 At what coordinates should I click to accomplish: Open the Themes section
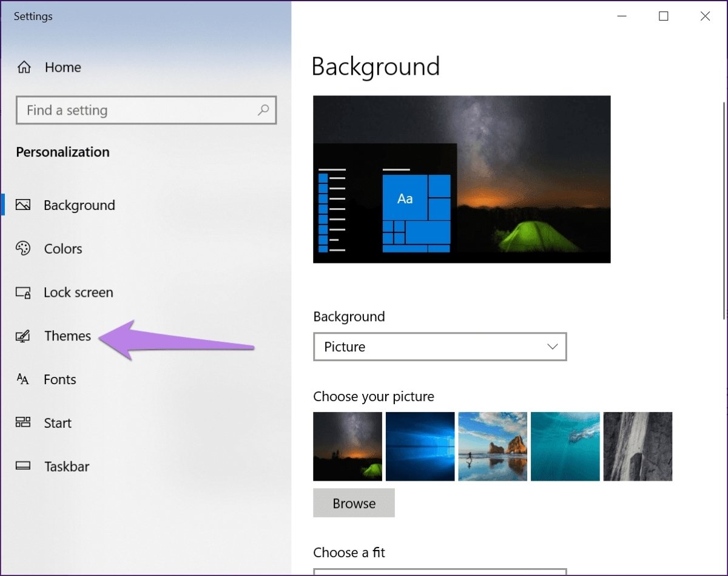point(67,336)
